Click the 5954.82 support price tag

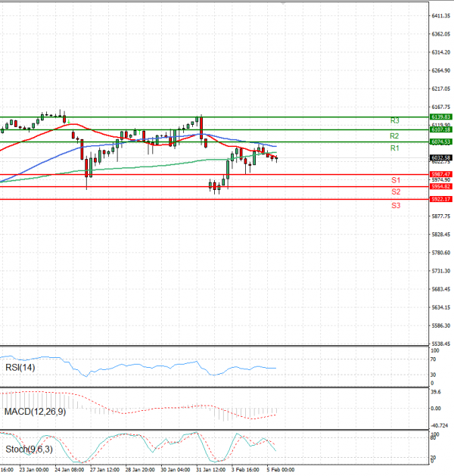click(441, 186)
